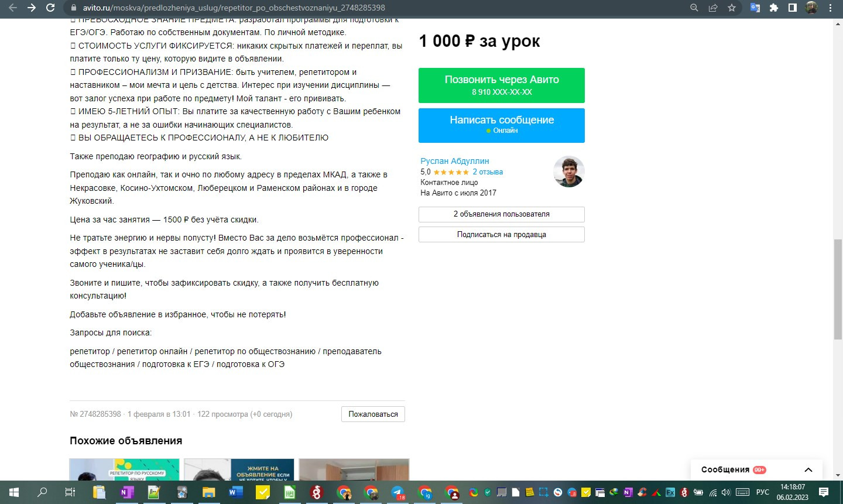Open the red circle swirl app on taskbar
This screenshot has width=843, height=504.
[317, 492]
